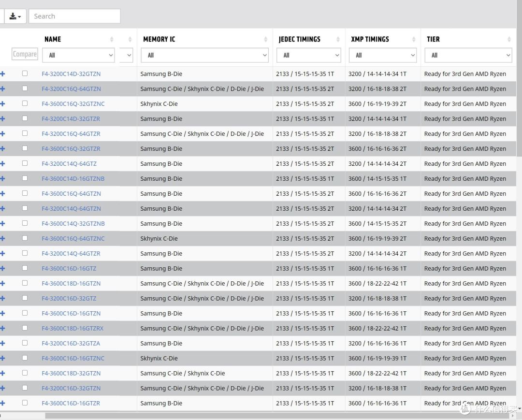Sort by XMP TIMINGS column arrows
Viewport: 522px width, 420px height.
point(413,39)
